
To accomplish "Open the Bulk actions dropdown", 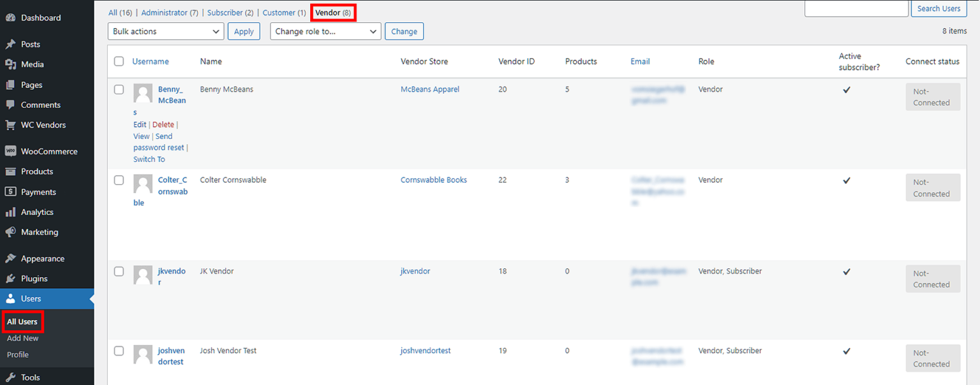I will (165, 31).
